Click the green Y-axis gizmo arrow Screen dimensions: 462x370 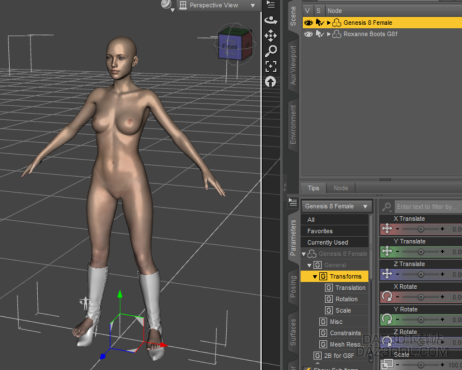(x=120, y=294)
